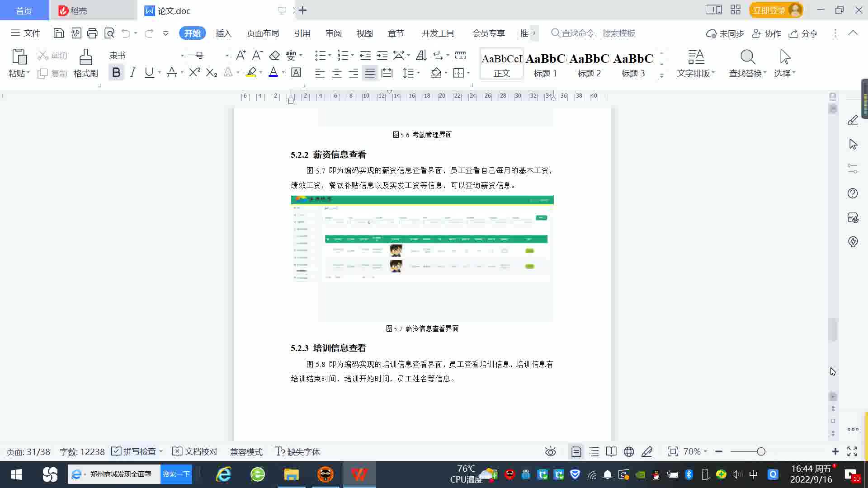Viewport: 868px width, 488px height.
Task: Switch to 开发工具 tab
Action: click(x=438, y=33)
